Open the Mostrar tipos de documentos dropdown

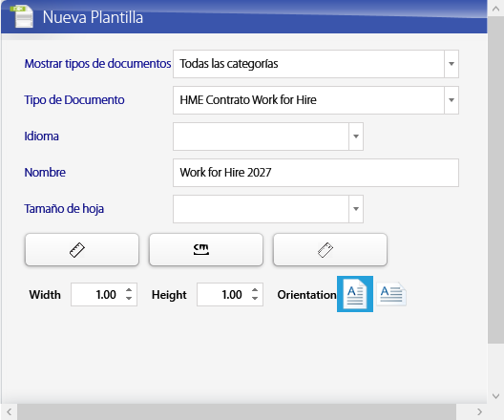[451, 64]
